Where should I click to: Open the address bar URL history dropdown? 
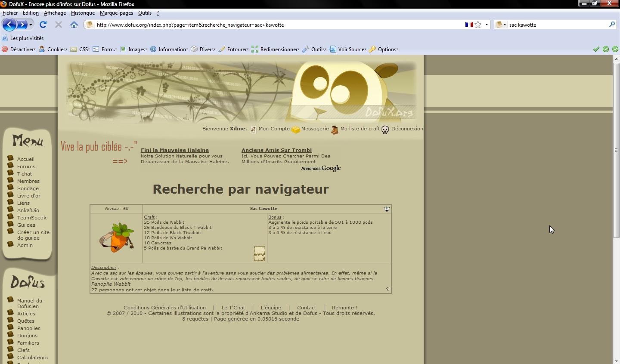[x=487, y=25]
